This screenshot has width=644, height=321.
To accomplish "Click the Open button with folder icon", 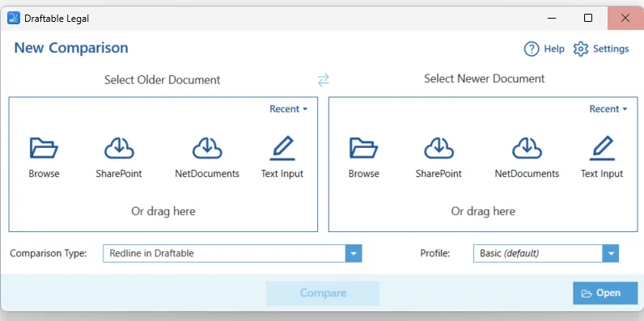I will (605, 293).
